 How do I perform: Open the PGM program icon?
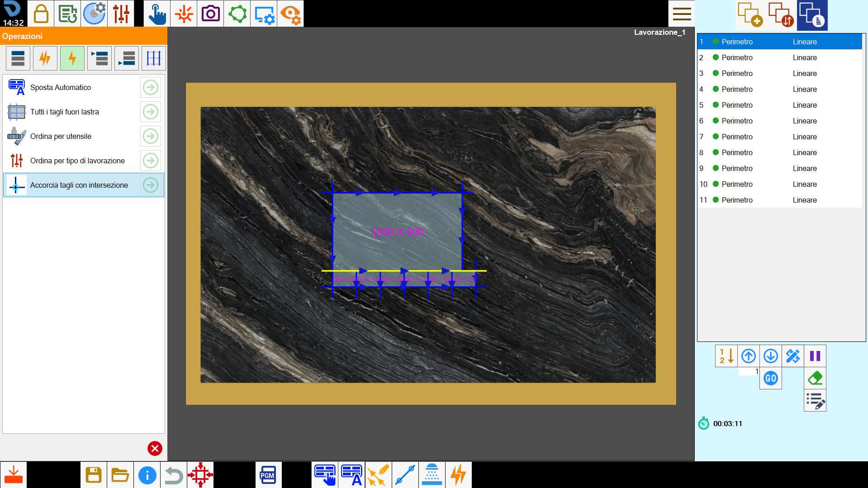point(268,475)
